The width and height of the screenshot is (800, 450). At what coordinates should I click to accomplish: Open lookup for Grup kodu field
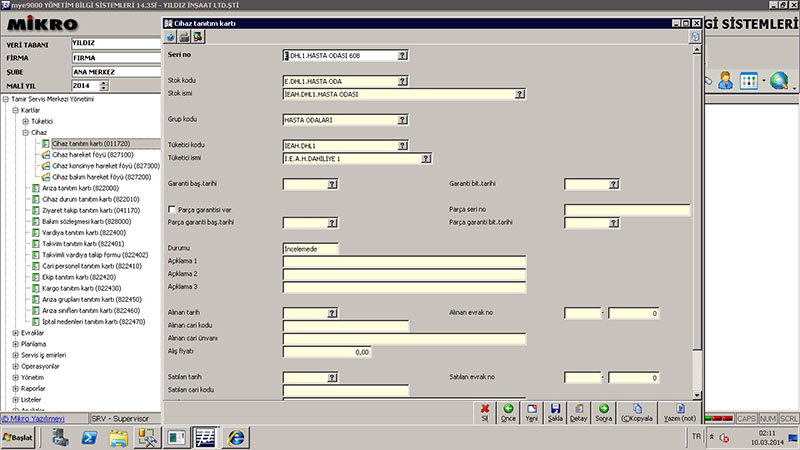[x=403, y=120]
